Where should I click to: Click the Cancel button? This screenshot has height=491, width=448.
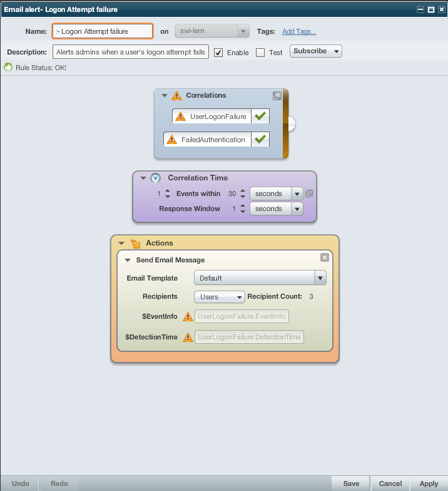tap(390, 483)
